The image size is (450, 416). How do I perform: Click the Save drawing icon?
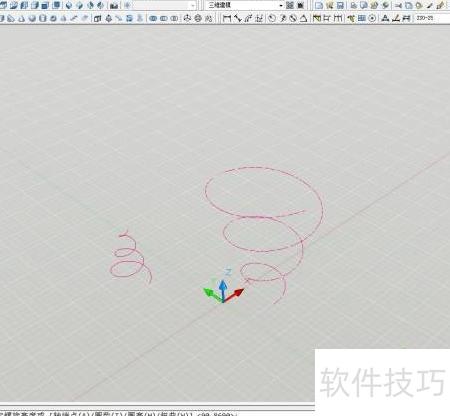pyautogui.click(x=340, y=5)
